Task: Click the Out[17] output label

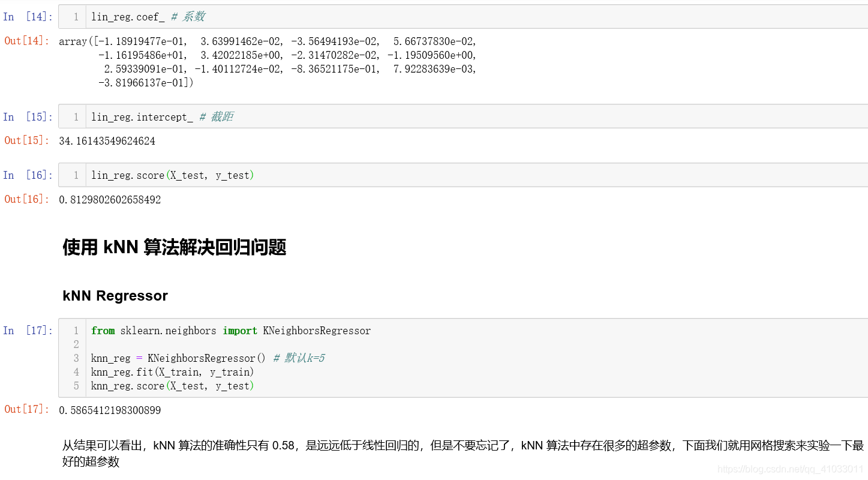Action: pyautogui.click(x=27, y=409)
